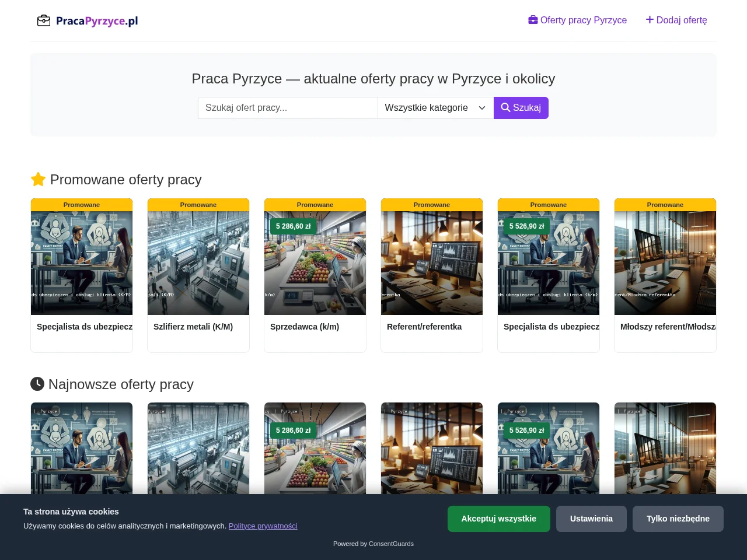Viewport: 747px width, 560px height.
Task: Open Oferty pracy Pyrzyce nav link
Action: tap(577, 20)
